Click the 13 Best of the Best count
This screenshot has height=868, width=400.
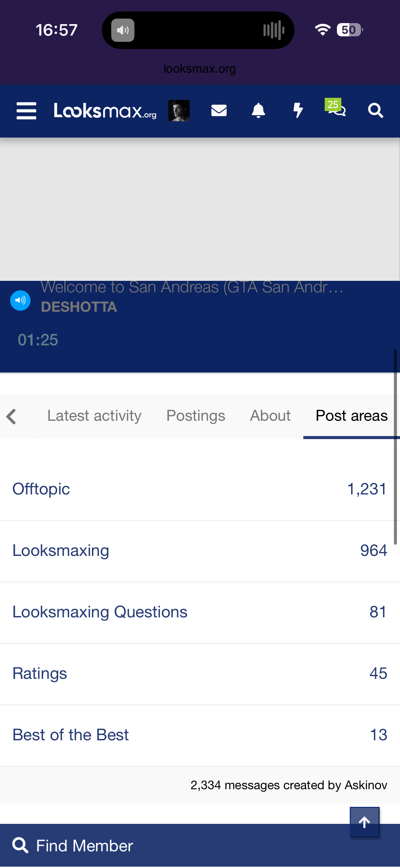[379, 735]
